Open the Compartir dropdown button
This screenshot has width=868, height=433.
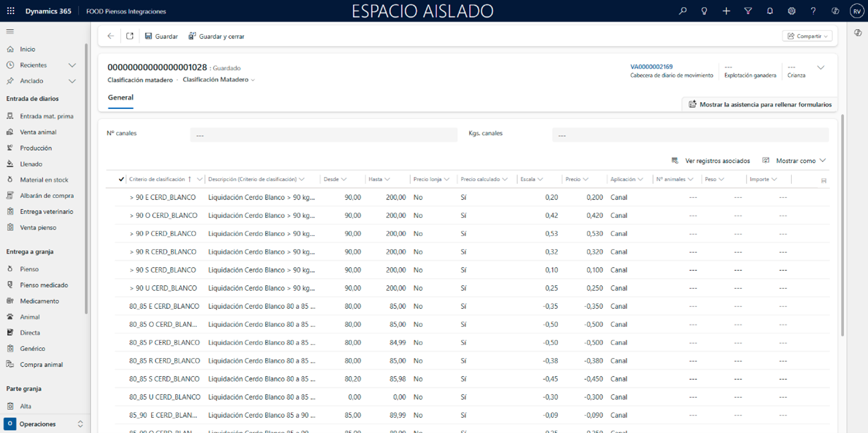pyautogui.click(x=807, y=36)
